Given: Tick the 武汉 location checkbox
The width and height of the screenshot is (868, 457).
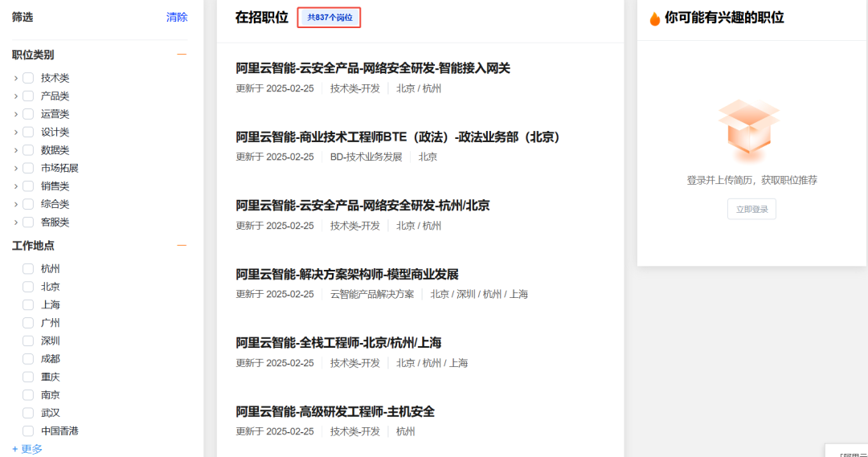Looking at the screenshot, I should point(28,413).
